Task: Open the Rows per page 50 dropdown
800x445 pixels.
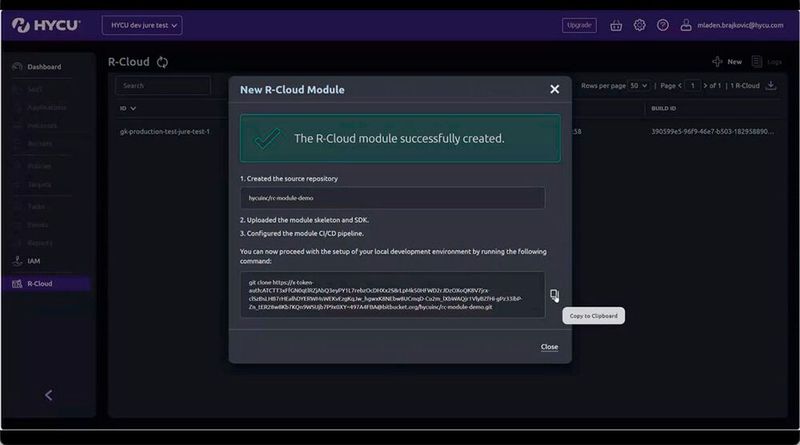Action: pyautogui.click(x=638, y=86)
